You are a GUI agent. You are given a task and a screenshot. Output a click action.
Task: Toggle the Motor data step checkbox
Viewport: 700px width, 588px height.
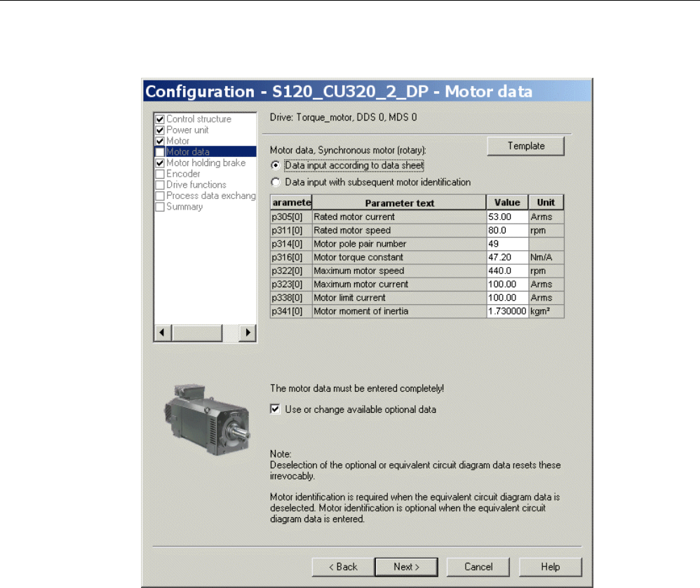tap(160, 152)
